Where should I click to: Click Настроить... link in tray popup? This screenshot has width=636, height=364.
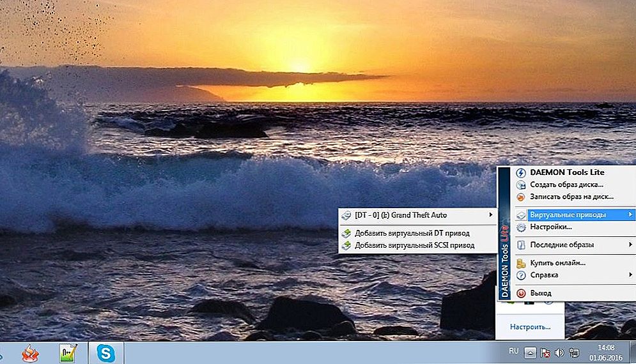pos(530,327)
